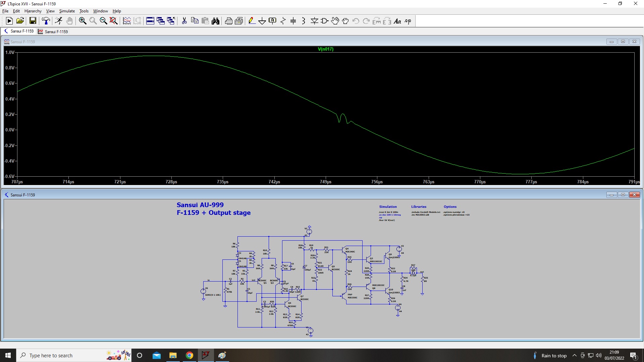Click the 'Sansui AU-999' title text
644x362 pixels.
pos(200,205)
